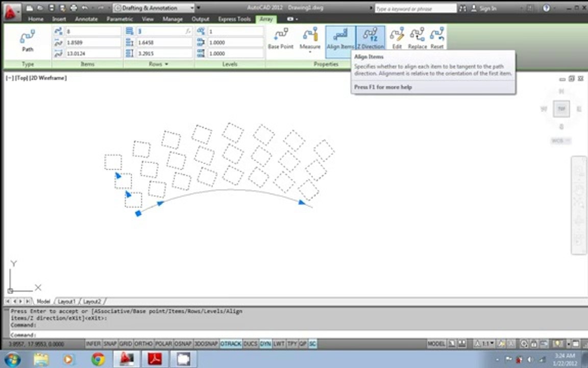
Task: Open the Parametric ribbon tab
Action: (119, 19)
